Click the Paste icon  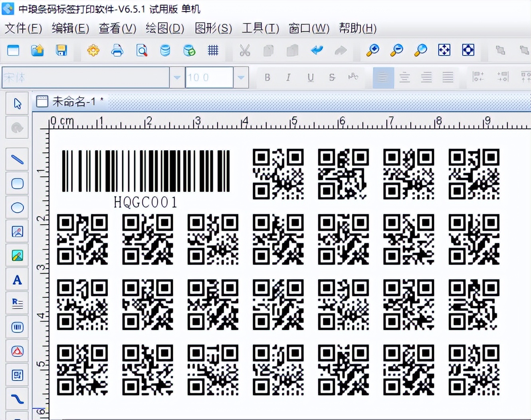(293, 50)
